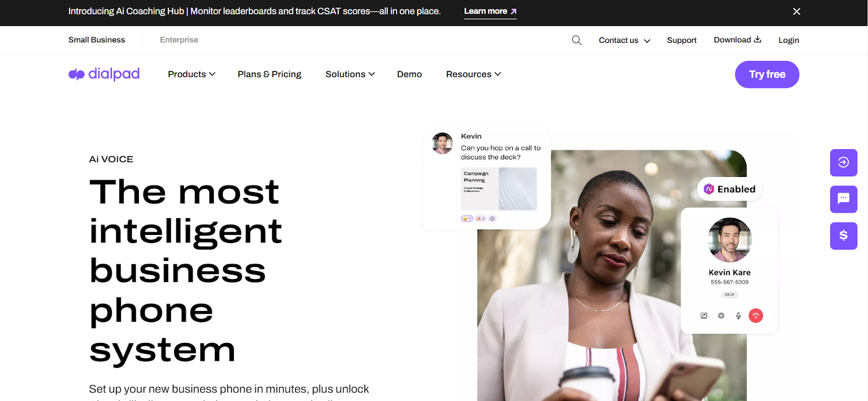
Task: Click the purple sign-in arrow side button
Action: (844, 162)
